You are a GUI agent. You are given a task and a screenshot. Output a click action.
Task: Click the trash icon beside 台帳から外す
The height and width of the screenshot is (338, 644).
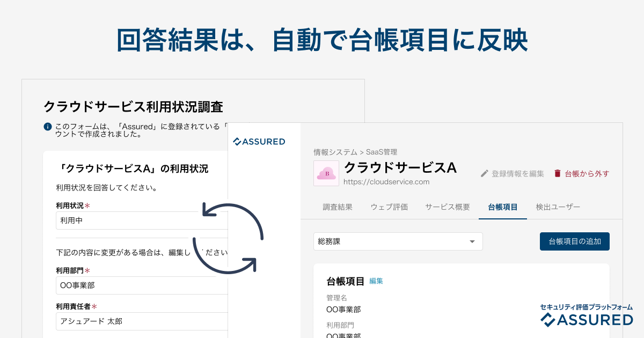pyautogui.click(x=558, y=173)
